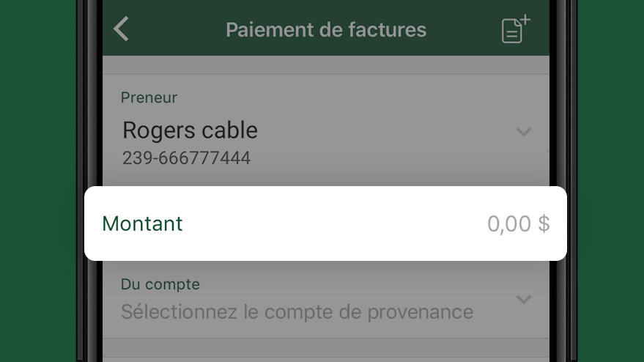Click the gray strip below the header
The width and height of the screenshot is (644, 362).
[326, 64]
